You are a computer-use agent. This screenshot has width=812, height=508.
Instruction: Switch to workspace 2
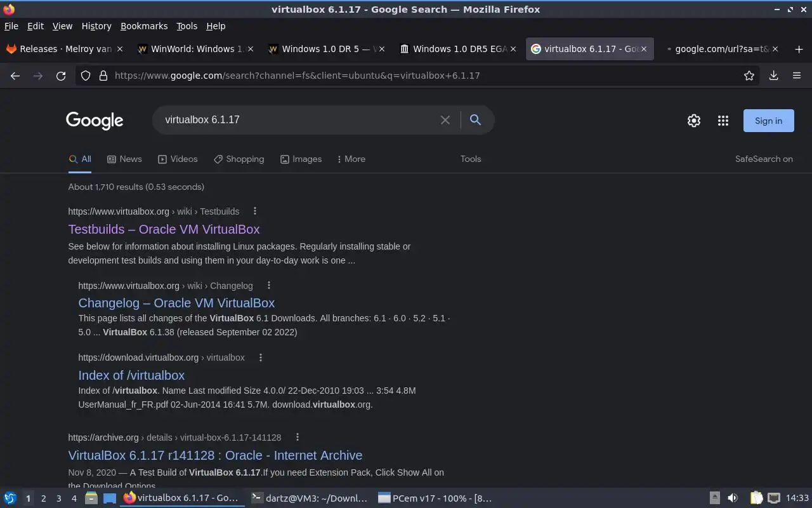(44, 498)
